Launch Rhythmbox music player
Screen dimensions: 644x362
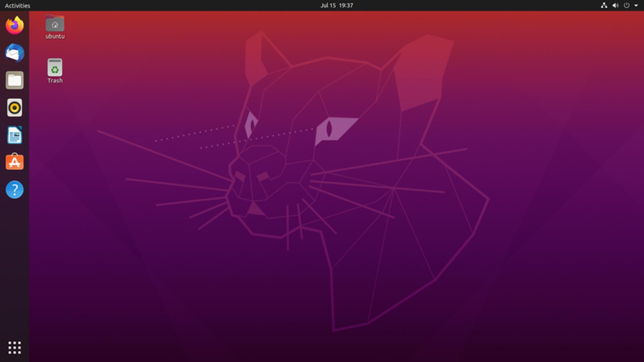pyautogui.click(x=14, y=108)
